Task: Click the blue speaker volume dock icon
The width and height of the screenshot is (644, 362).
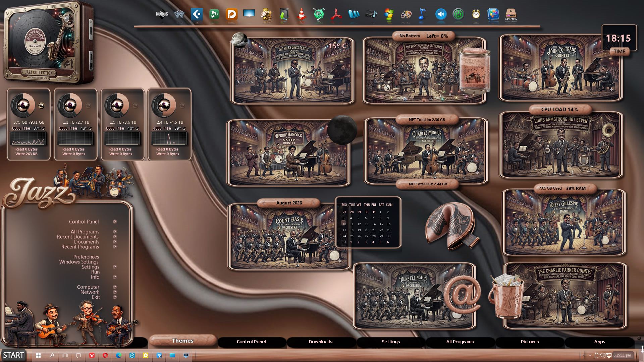Action: (x=441, y=14)
